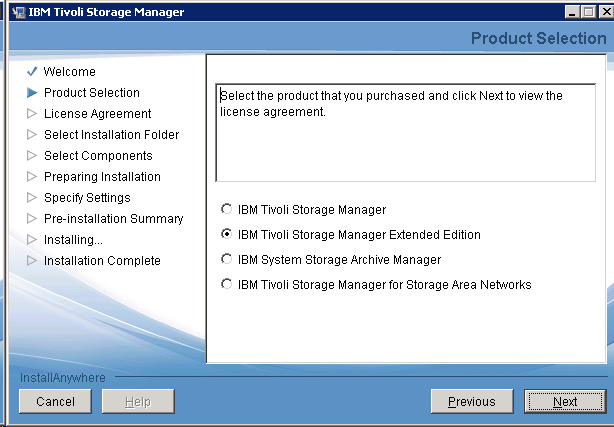Go back using the Previous button
The width and height of the screenshot is (614, 427).
[471, 402]
